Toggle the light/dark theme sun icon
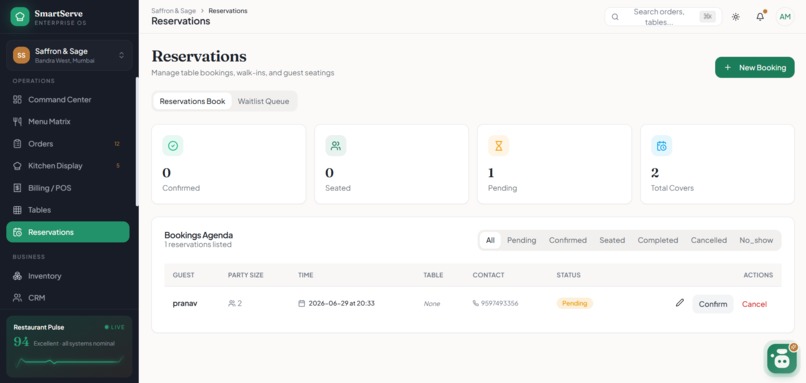The width and height of the screenshot is (806, 383). [x=736, y=17]
